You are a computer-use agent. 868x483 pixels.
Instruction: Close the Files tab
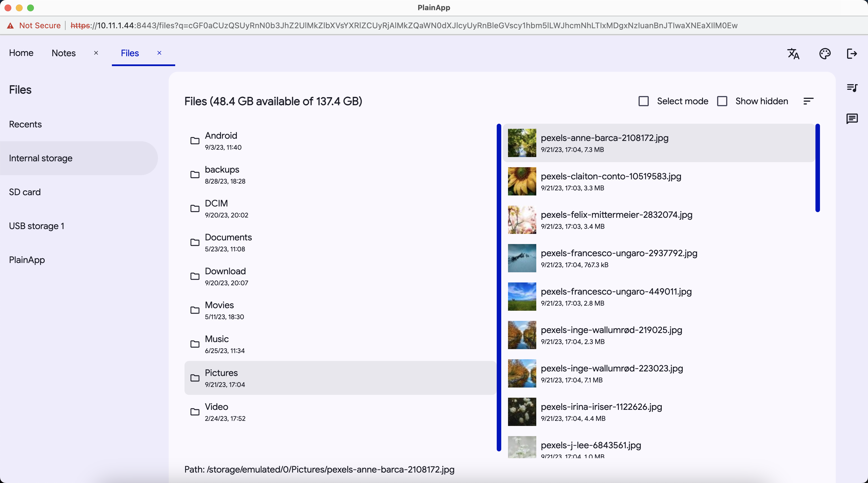tap(159, 53)
